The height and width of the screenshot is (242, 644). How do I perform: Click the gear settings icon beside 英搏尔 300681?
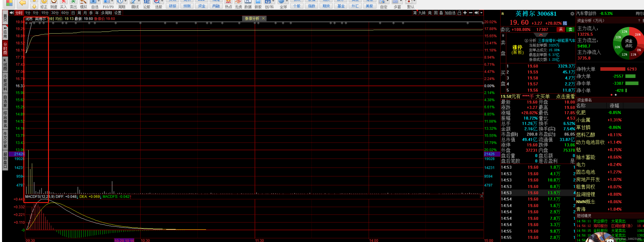572,14
